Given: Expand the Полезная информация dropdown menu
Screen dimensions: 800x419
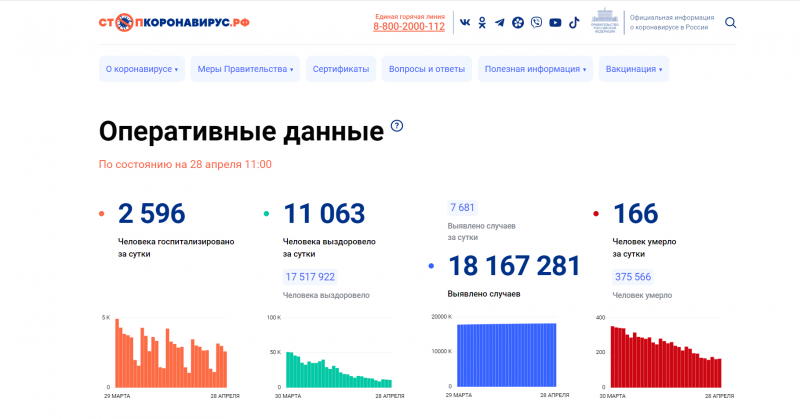Looking at the screenshot, I should point(535,69).
